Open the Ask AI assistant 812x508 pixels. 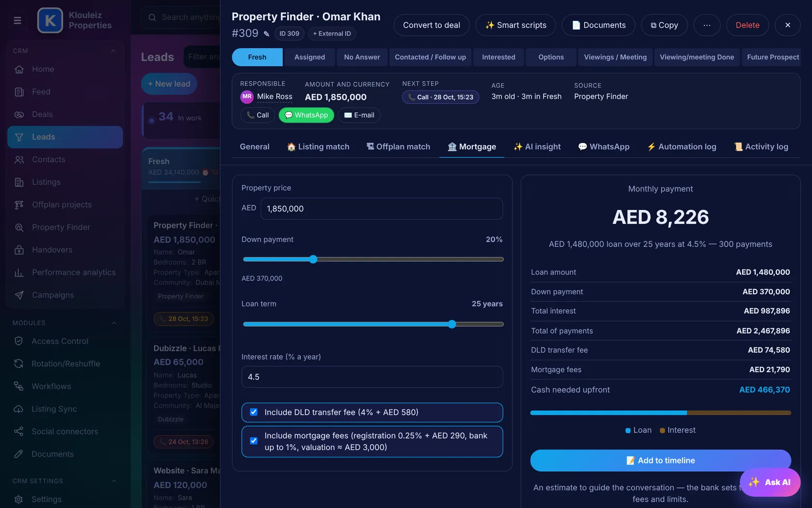pos(770,482)
